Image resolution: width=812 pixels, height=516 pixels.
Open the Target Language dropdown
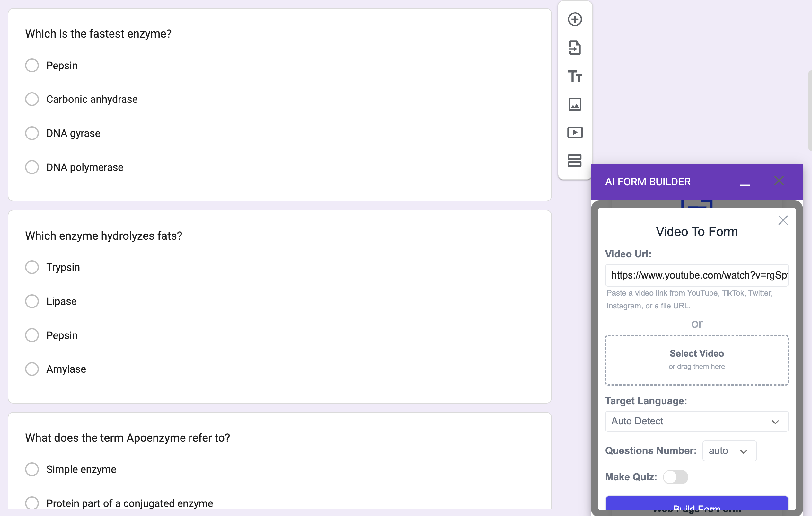click(696, 421)
